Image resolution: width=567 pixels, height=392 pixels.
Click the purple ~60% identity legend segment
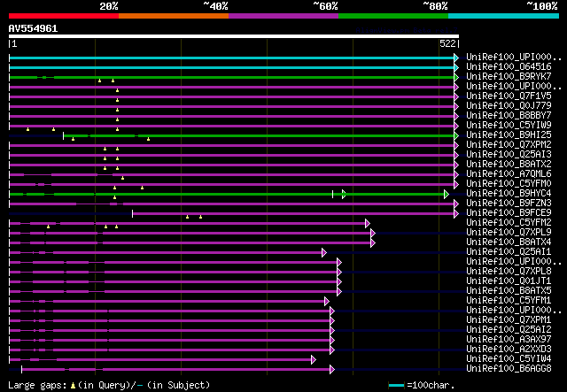[x=283, y=16]
